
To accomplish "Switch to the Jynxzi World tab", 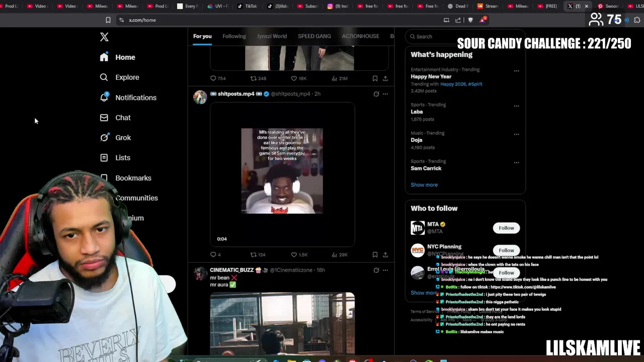I will (272, 36).
